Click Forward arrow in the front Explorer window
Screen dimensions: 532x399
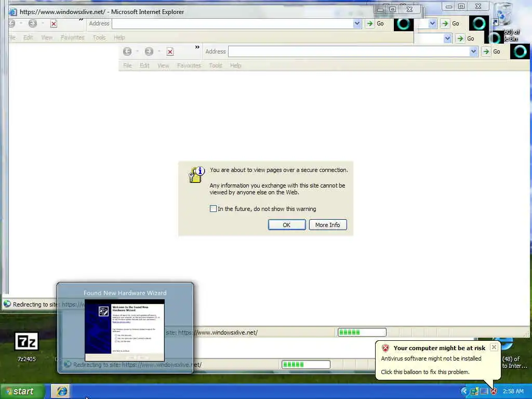[x=149, y=51]
